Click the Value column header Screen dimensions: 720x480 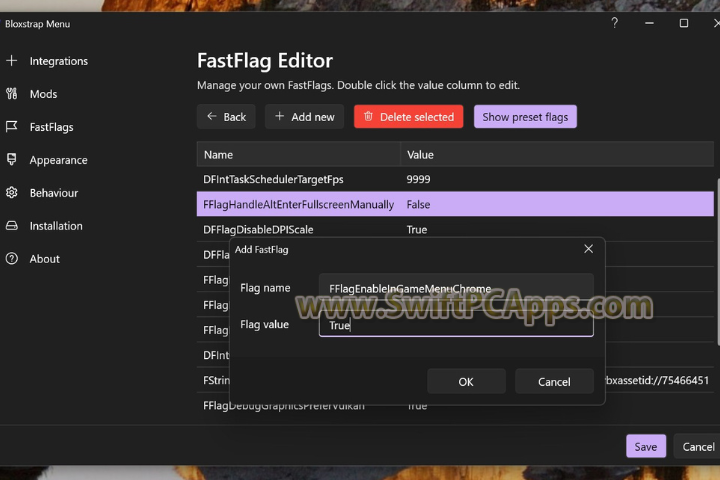tap(557, 154)
